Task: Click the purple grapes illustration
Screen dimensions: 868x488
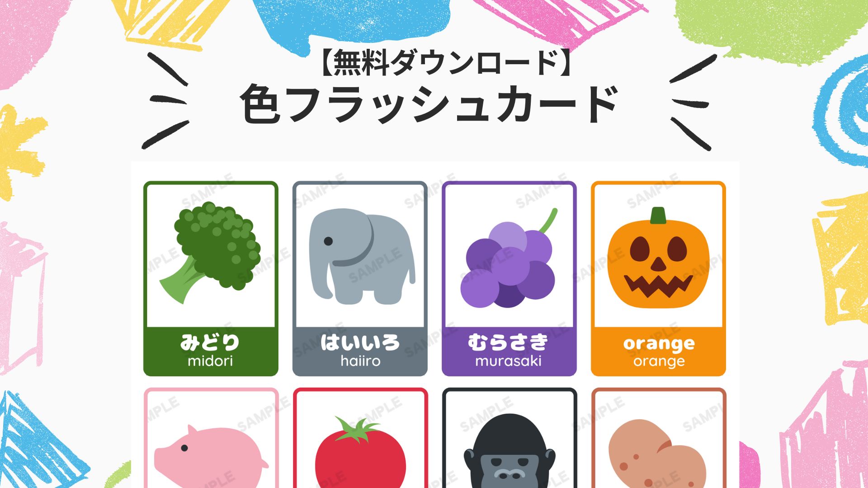Action: (x=509, y=258)
